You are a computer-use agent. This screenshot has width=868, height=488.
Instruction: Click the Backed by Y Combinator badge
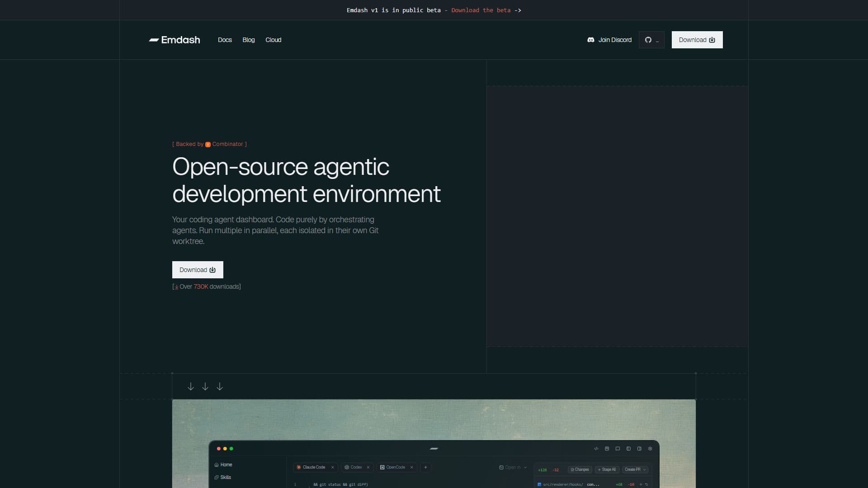coord(209,144)
